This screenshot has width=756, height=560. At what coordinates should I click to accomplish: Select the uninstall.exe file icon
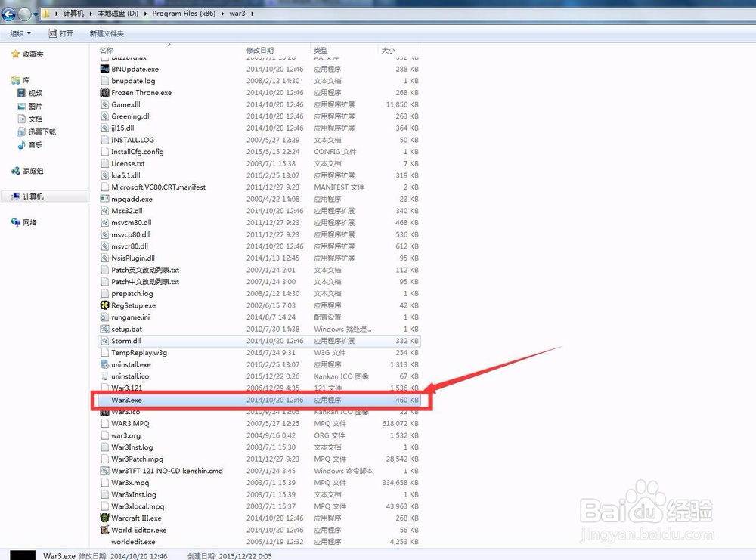104,364
